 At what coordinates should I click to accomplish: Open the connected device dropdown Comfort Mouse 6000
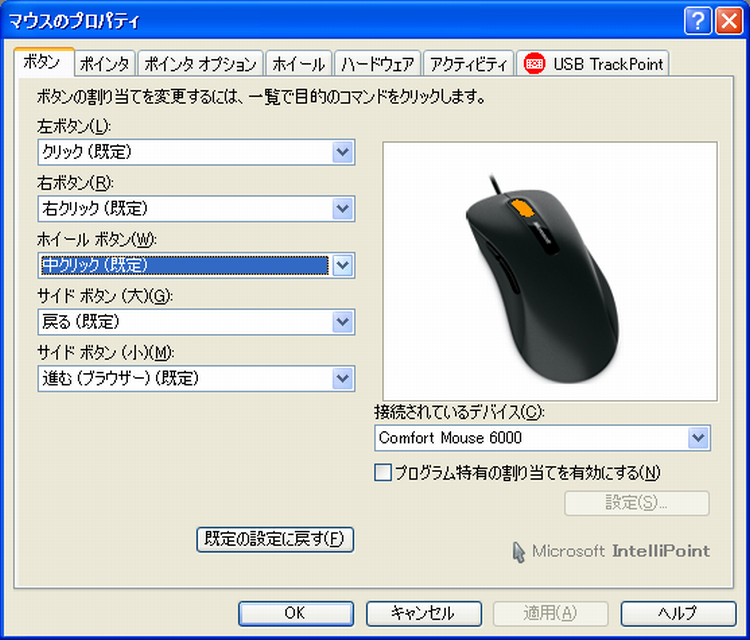pyautogui.click(x=698, y=438)
